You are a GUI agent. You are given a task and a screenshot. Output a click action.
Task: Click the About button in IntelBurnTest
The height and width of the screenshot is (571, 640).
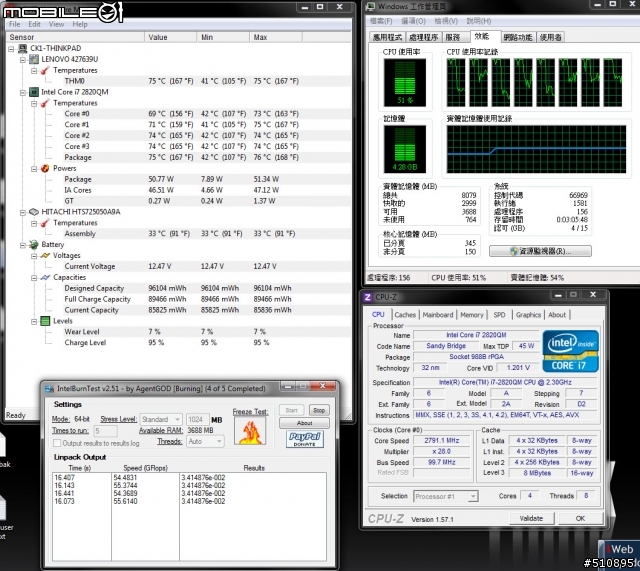pyautogui.click(x=304, y=423)
